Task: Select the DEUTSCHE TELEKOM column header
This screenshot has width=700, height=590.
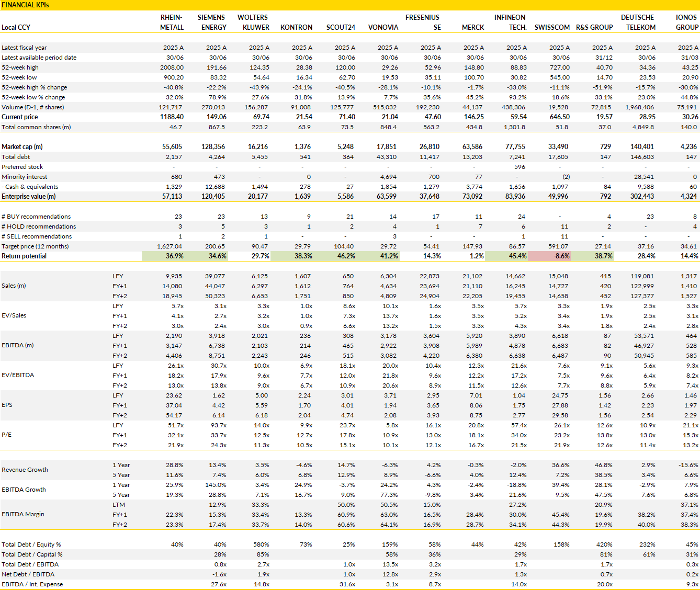Action: click(638, 22)
